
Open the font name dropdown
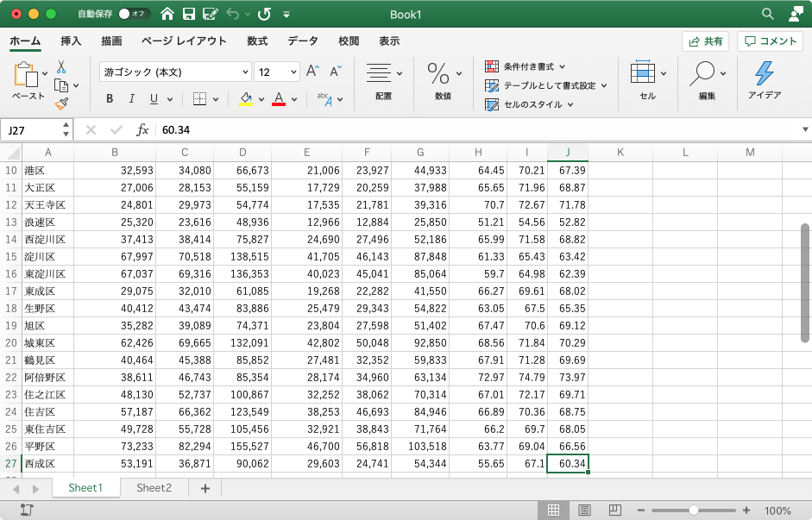[243, 72]
